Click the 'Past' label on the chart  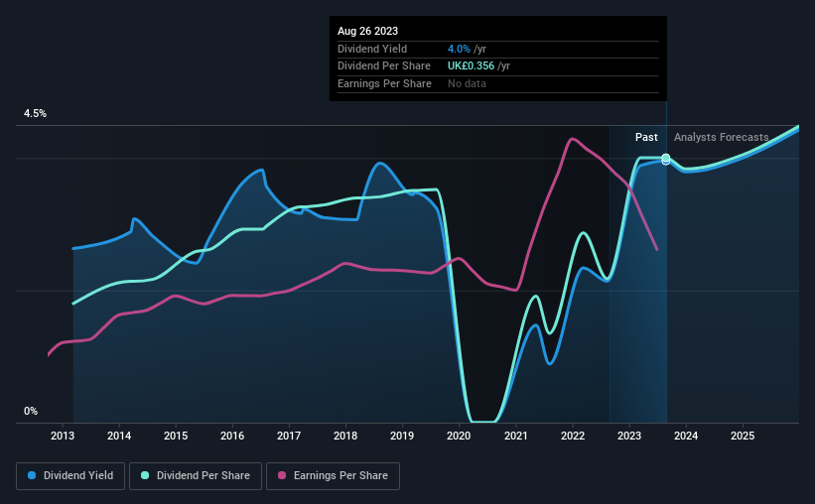pos(646,137)
